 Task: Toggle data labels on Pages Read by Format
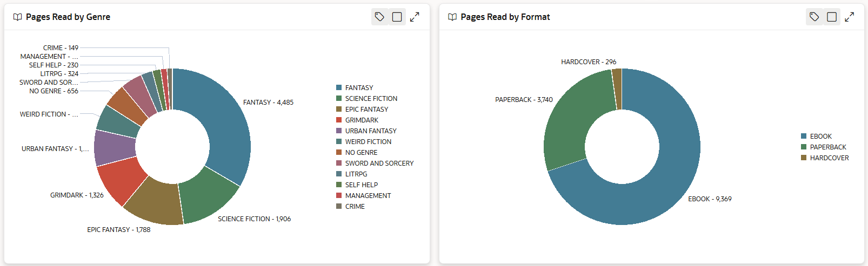[814, 17]
